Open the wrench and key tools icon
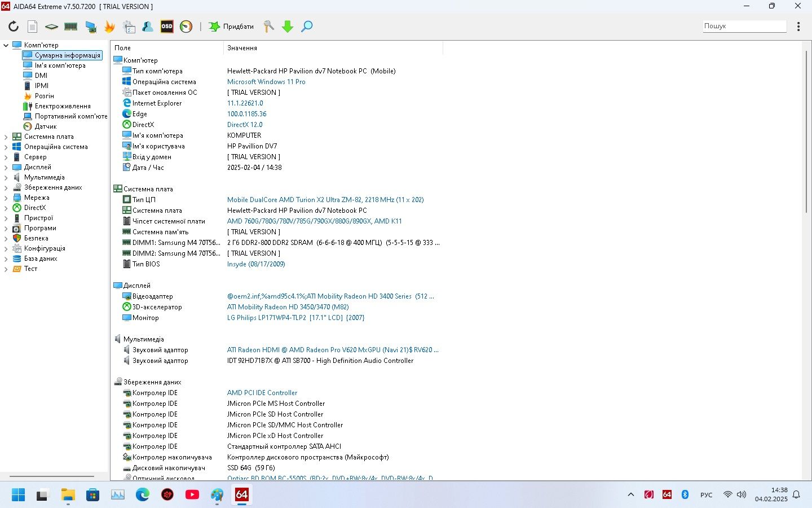Image resolution: width=812 pixels, height=508 pixels. [x=269, y=27]
